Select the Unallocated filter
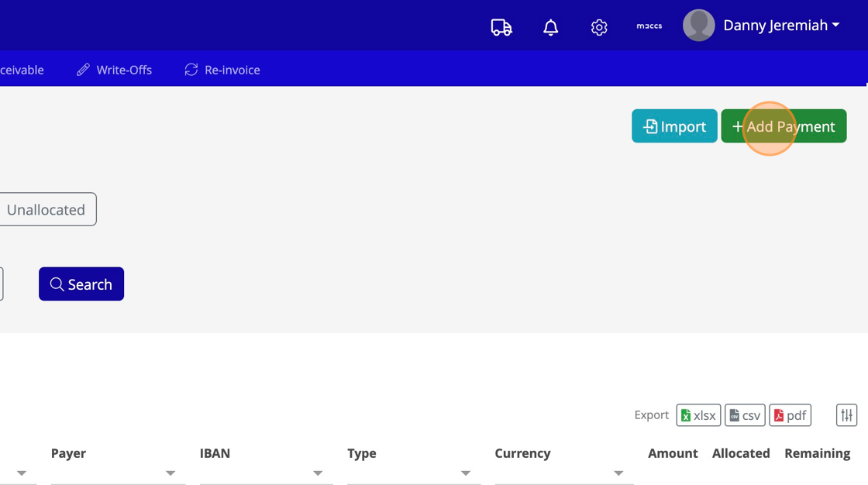Image resolution: width=868 pixels, height=485 pixels. [47, 209]
